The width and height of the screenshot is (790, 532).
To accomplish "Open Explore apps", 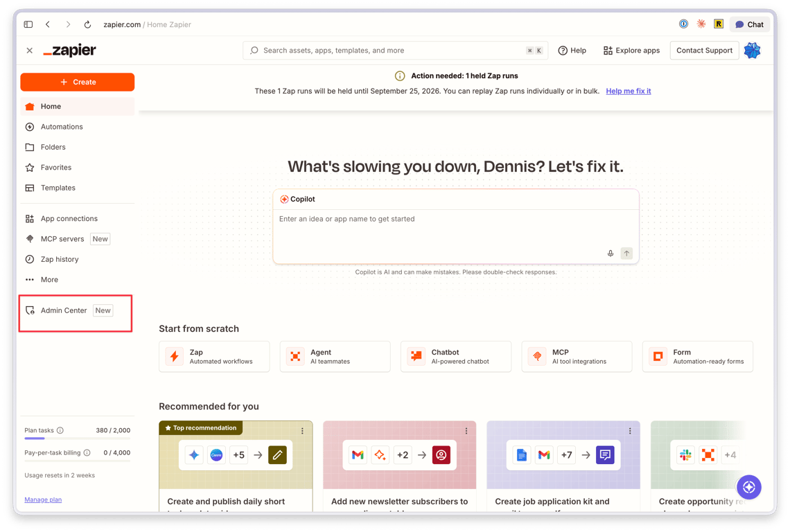I will click(632, 51).
